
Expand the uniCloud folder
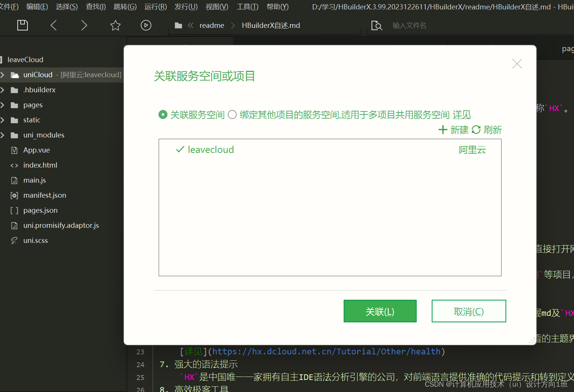pyautogui.click(x=3, y=75)
